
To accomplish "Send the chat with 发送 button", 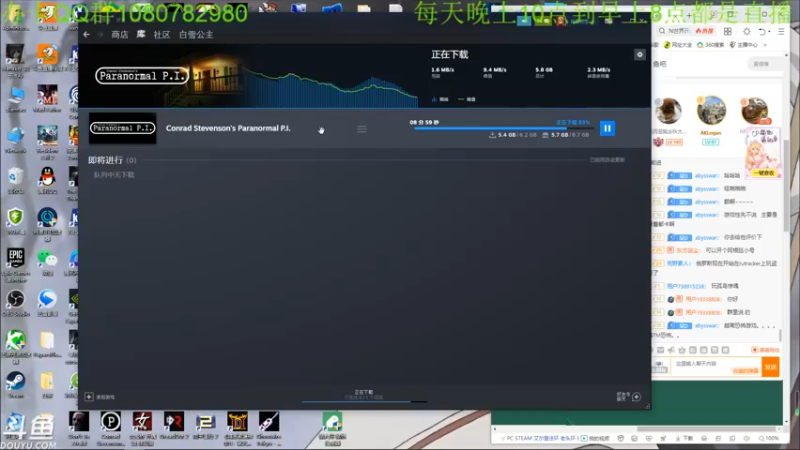I will pyautogui.click(x=770, y=367).
